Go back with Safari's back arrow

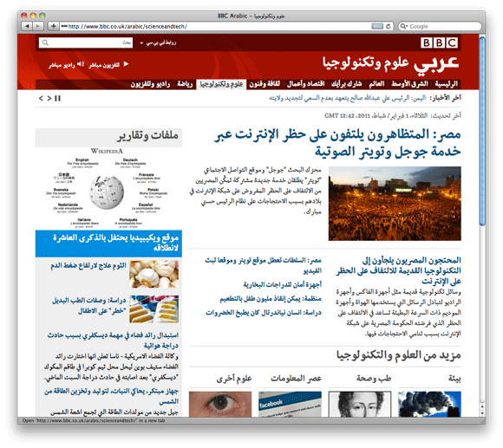coord(27,26)
